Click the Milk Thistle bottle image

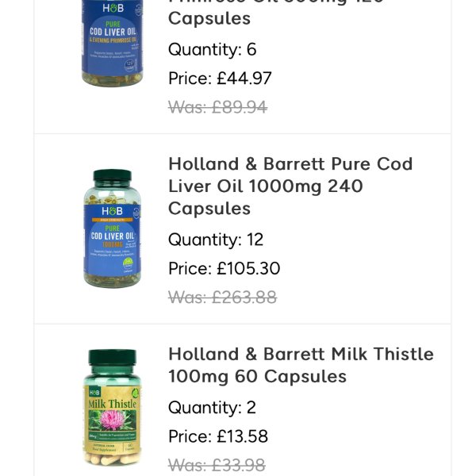point(112,407)
